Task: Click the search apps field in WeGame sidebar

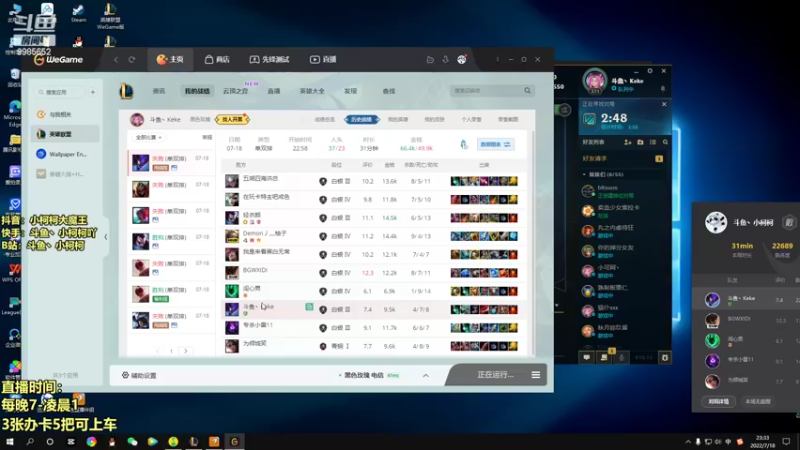Action: 60,92
